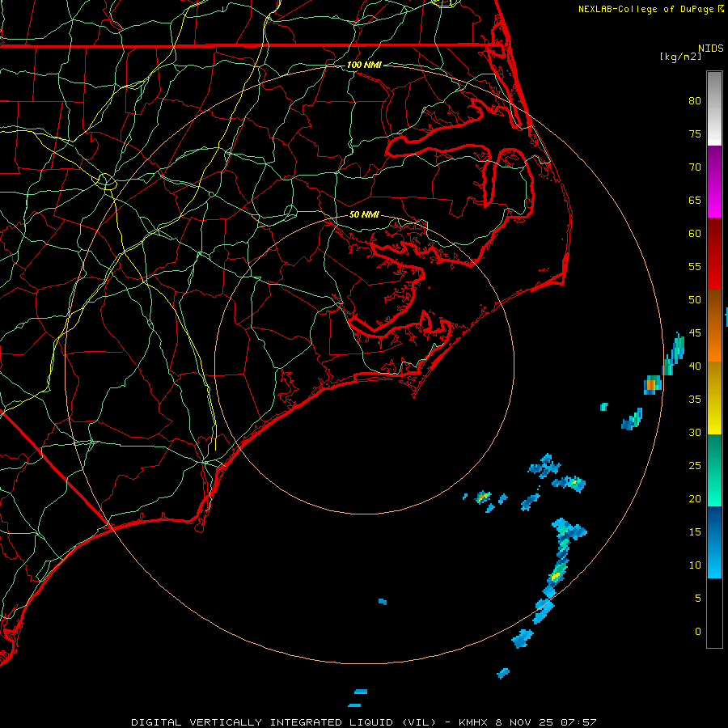Image resolution: width=728 pixels, height=728 pixels.
Task: Click the 80 value on the color scale
Action: click(695, 101)
